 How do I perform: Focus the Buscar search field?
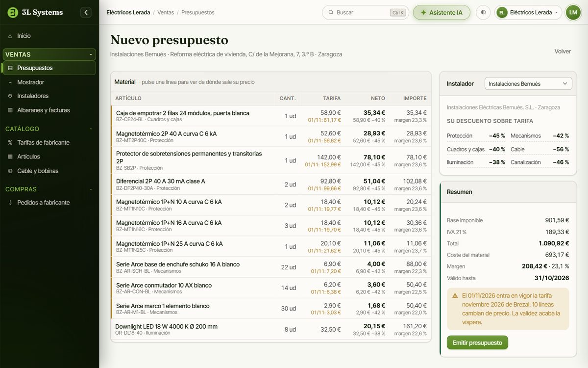coord(366,12)
